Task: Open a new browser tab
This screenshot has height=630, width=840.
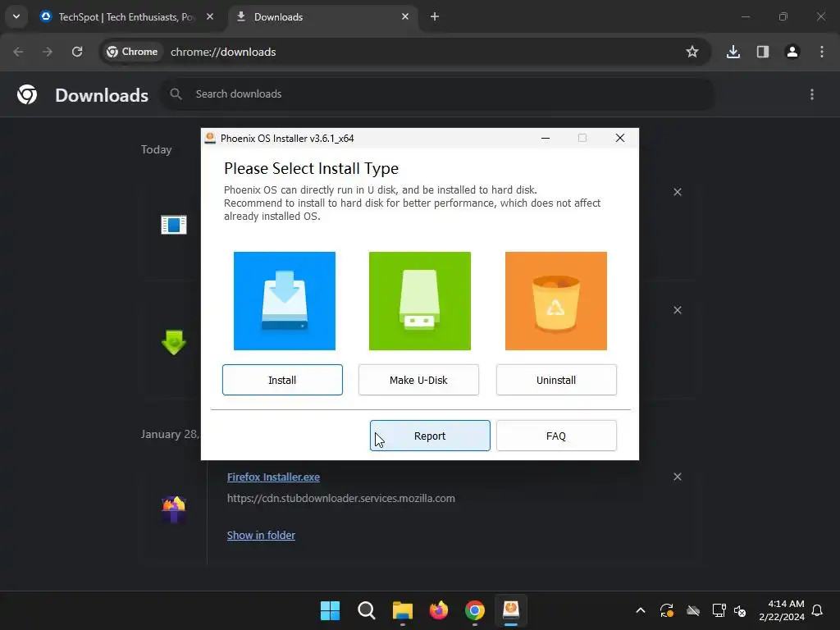Action: pyautogui.click(x=435, y=17)
